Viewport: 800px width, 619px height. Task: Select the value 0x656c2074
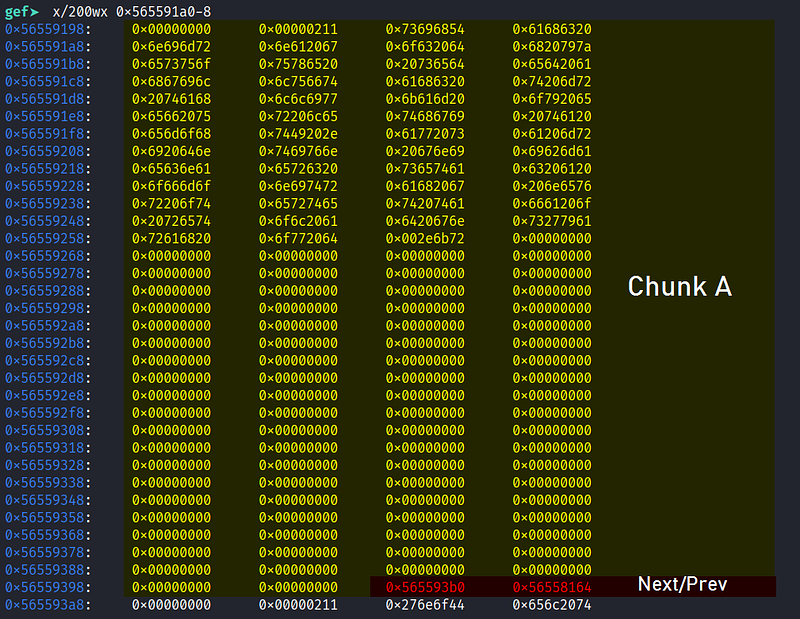click(552, 605)
